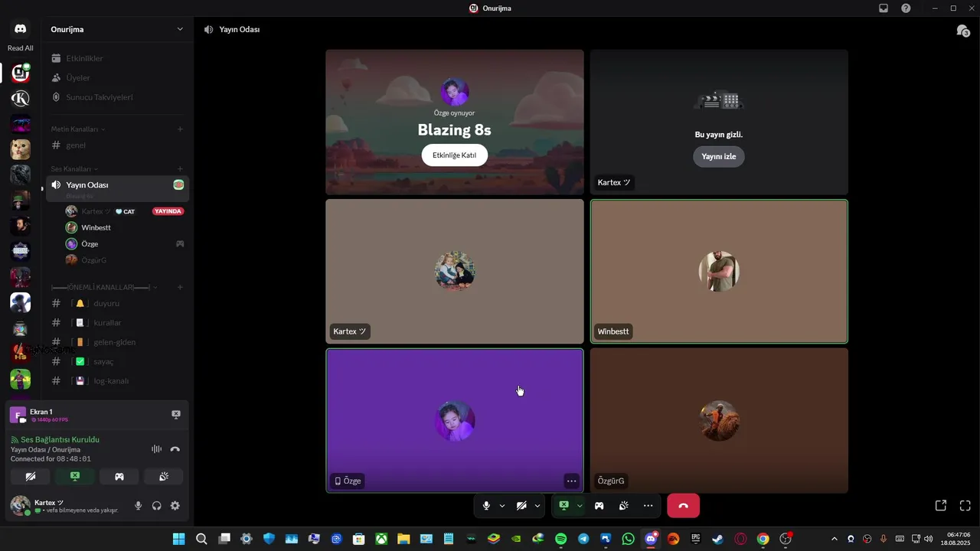Deafen headphones in user panel
Screen dimensions: 980x551
pyautogui.click(x=157, y=506)
